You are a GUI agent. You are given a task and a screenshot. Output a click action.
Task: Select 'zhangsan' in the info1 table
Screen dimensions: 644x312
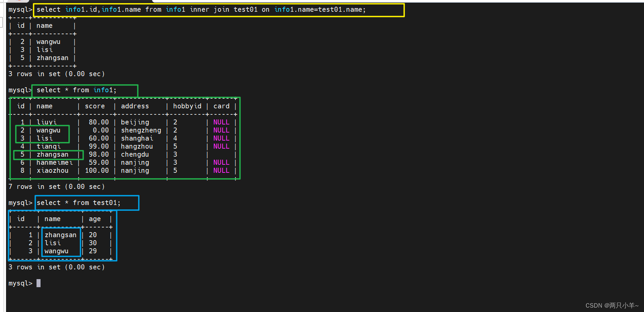pyautogui.click(x=52, y=155)
